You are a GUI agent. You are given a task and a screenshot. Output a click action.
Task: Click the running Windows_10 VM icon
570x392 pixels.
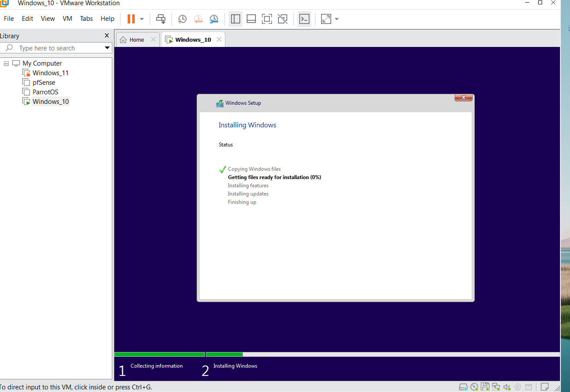point(26,102)
